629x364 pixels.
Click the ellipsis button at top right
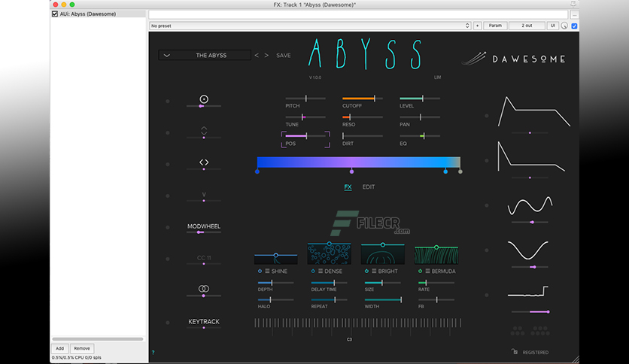point(574,15)
